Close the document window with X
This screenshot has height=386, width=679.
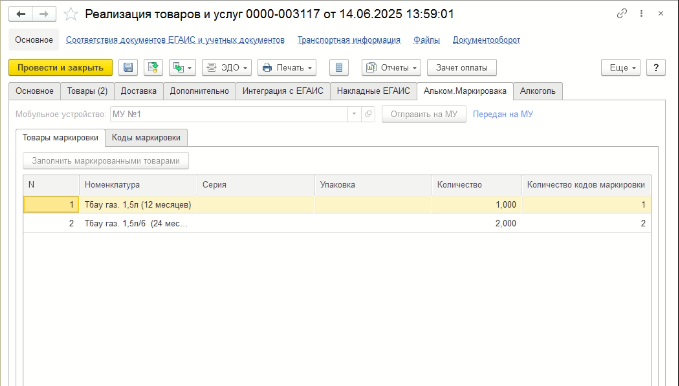(x=660, y=13)
